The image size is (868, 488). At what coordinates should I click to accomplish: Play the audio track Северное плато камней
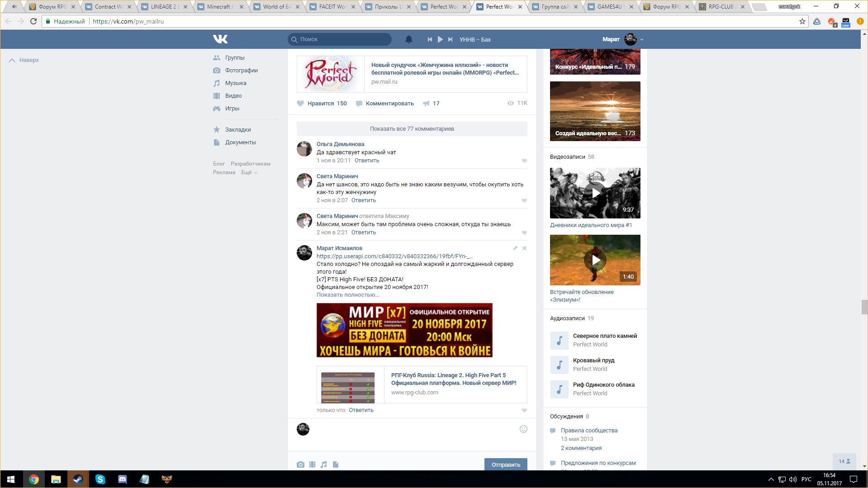click(560, 340)
